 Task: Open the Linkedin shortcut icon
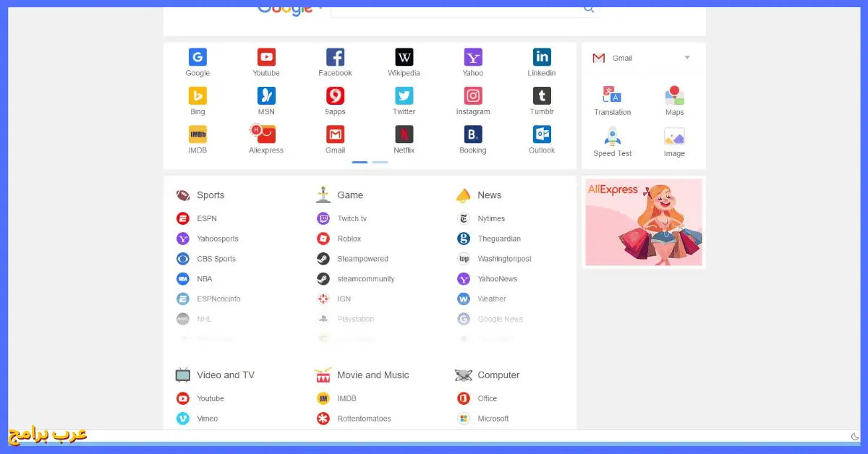pos(542,57)
